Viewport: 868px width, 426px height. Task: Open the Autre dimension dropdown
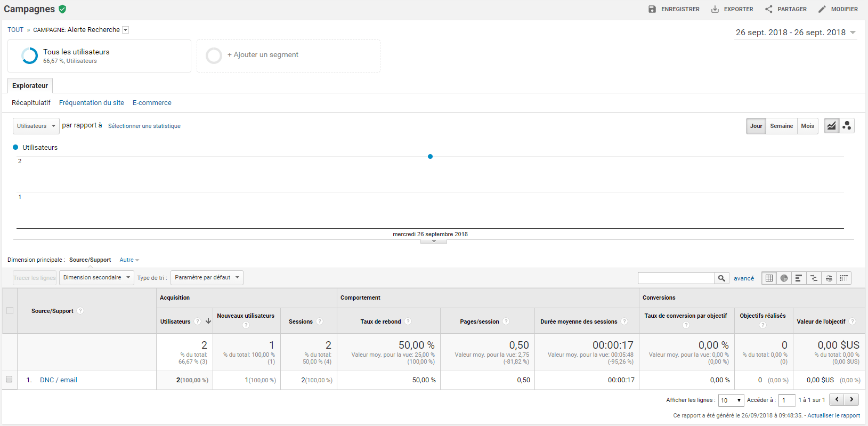[x=129, y=260]
